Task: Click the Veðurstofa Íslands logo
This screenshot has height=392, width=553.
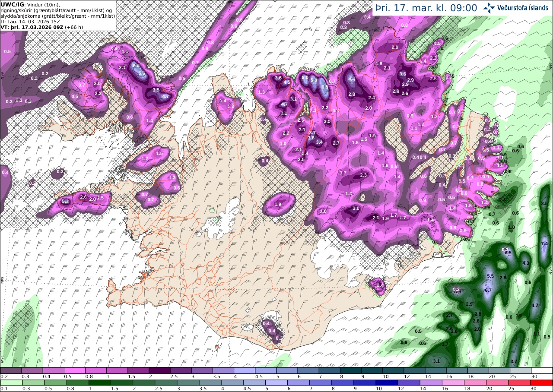Action: (515, 7)
